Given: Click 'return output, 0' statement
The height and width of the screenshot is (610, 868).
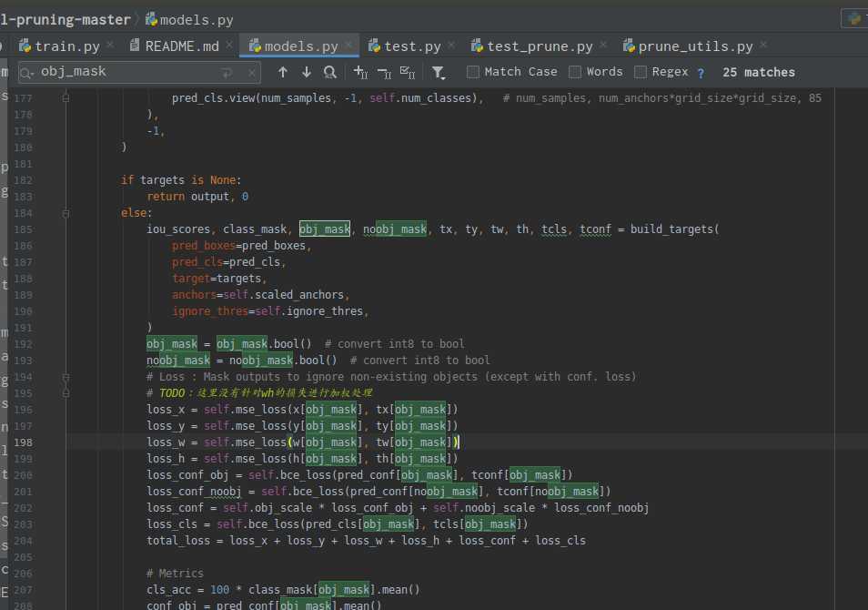Looking at the screenshot, I should (197, 197).
